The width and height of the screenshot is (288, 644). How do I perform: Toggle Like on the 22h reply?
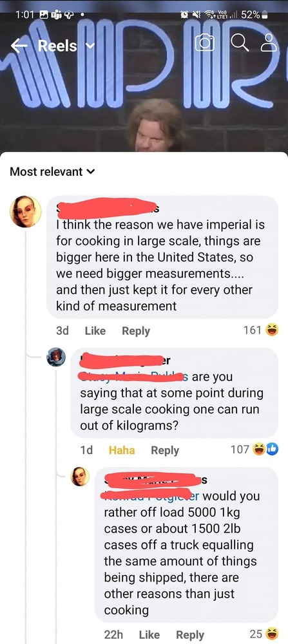coord(149,634)
